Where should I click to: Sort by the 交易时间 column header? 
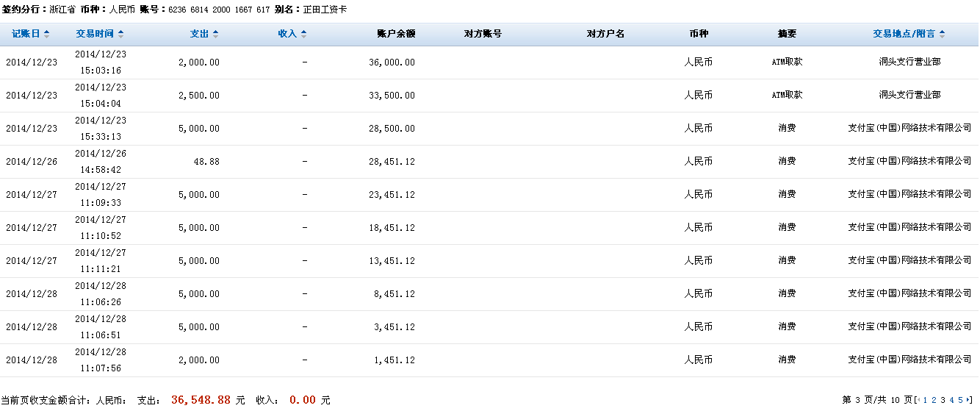(x=95, y=34)
